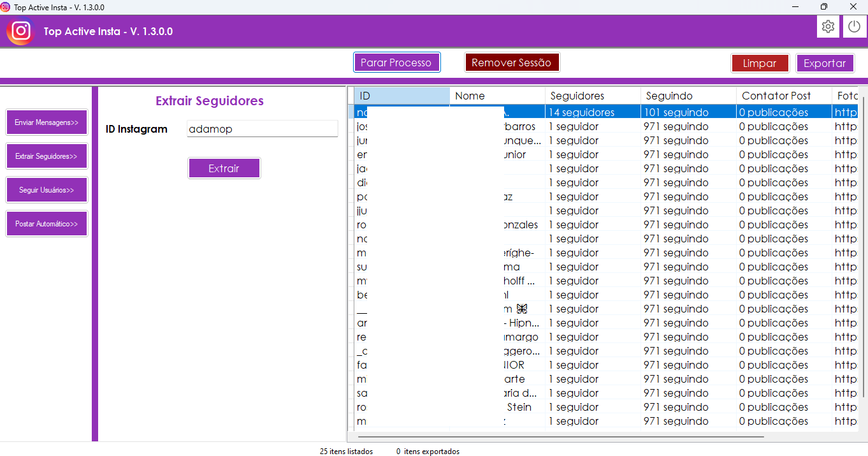The width and height of the screenshot is (868, 456).
Task: Focus the ID Instagram input field
Action: pyautogui.click(x=263, y=129)
